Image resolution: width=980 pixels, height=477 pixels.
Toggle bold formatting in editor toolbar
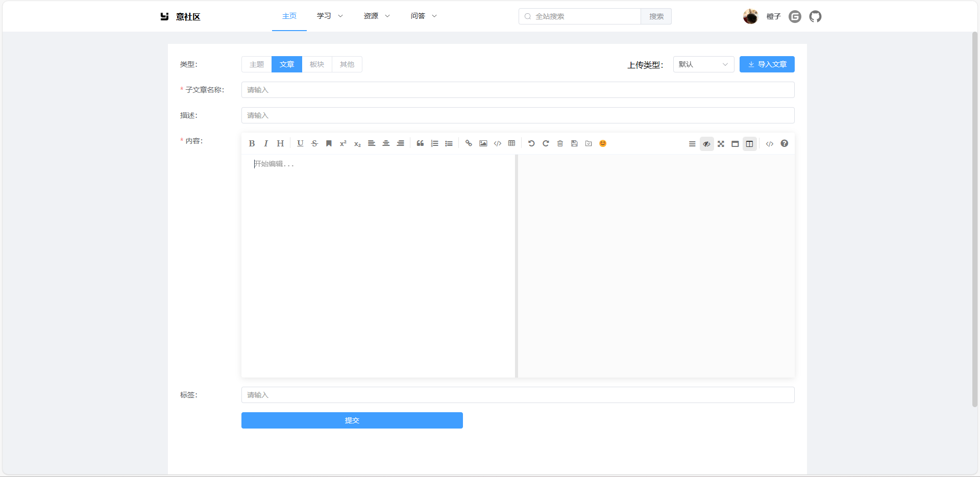coord(252,143)
